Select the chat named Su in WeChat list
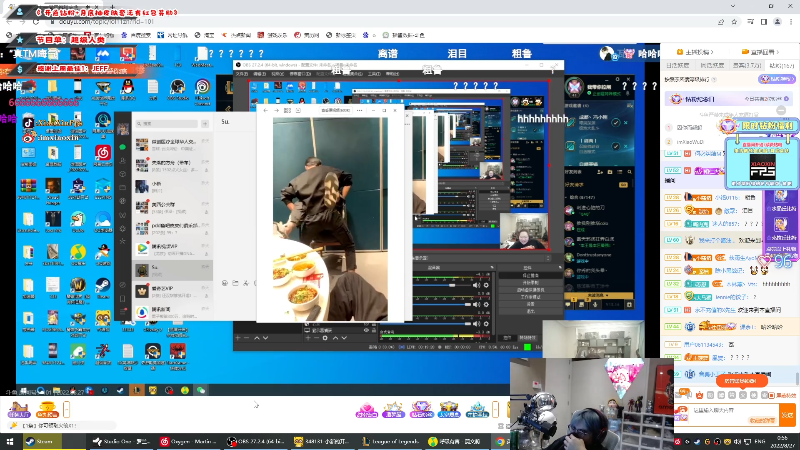Image resolution: width=800 pixels, height=450 pixels. 172,270
